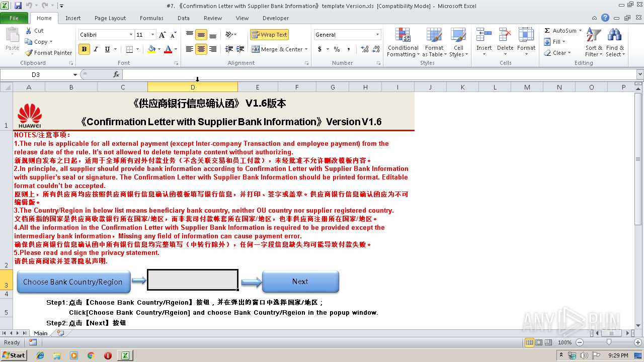Open General number format dropdown

point(377,35)
